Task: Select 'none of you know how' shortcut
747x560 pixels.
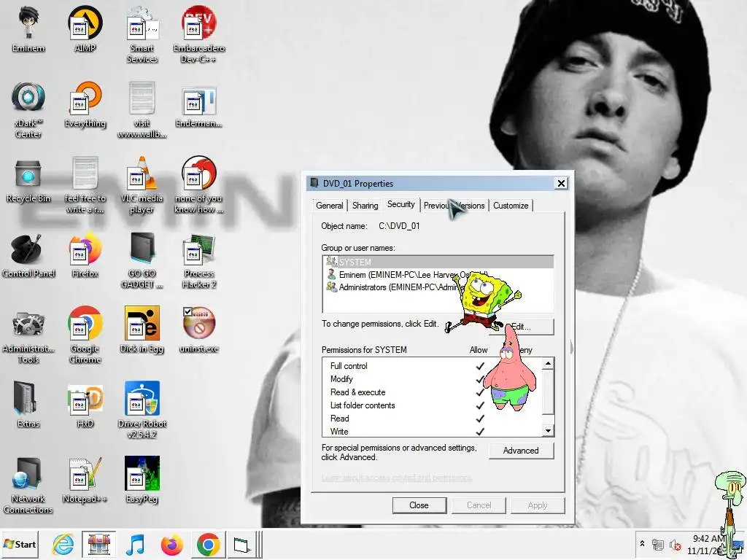Action: tap(199, 184)
